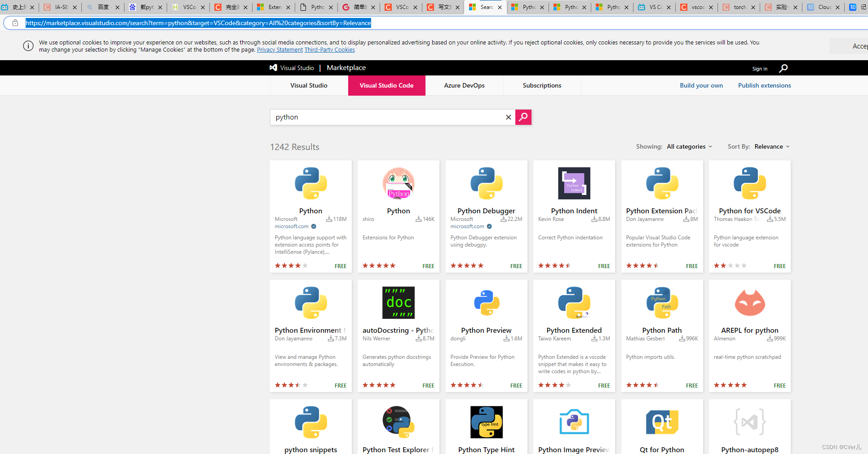Open the Python Environment Manager icon
This screenshot has width=868, height=454.
point(311,303)
